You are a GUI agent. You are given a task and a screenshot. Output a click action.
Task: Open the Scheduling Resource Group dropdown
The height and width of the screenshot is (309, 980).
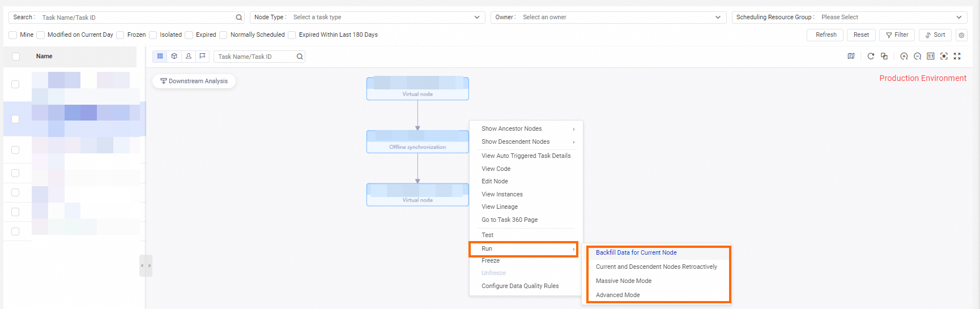pyautogui.click(x=849, y=18)
